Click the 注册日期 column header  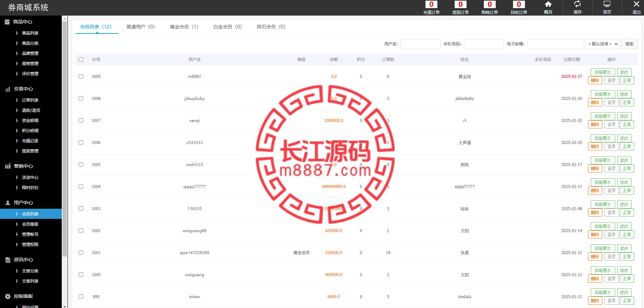pyautogui.click(x=571, y=60)
